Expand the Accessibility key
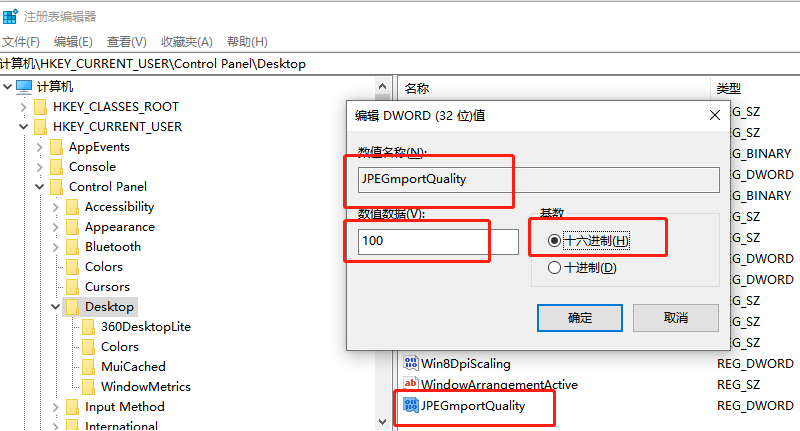This screenshot has height=431, width=800. click(x=56, y=207)
